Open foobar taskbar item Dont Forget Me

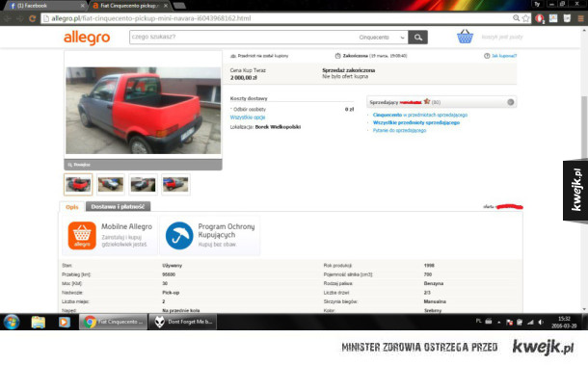tap(183, 322)
